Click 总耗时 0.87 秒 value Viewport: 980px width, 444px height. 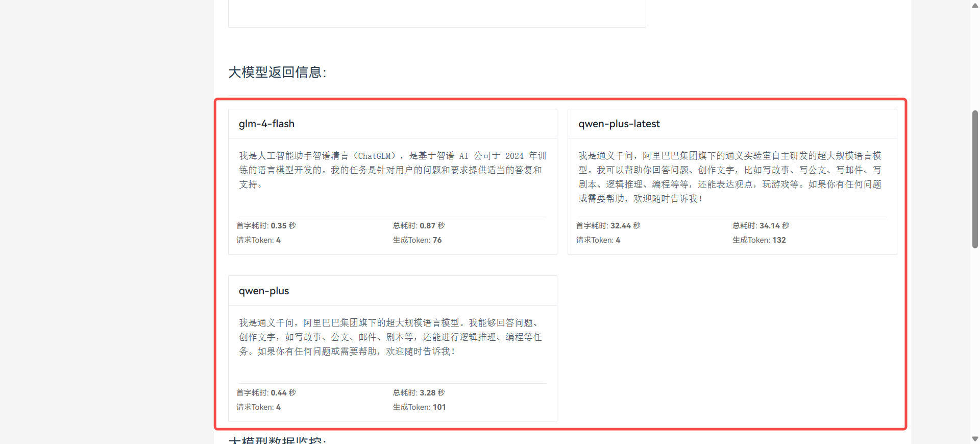(x=419, y=225)
